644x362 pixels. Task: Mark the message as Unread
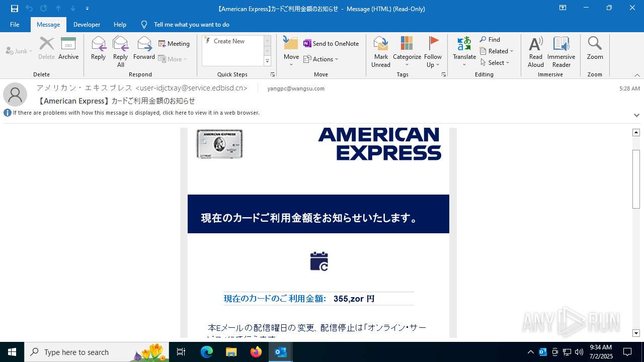click(x=381, y=52)
